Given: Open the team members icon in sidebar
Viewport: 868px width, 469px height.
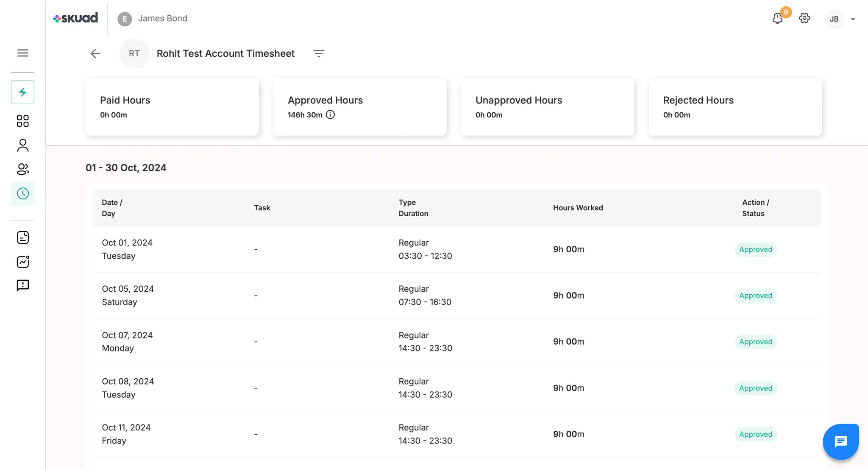Looking at the screenshot, I should [x=23, y=169].
